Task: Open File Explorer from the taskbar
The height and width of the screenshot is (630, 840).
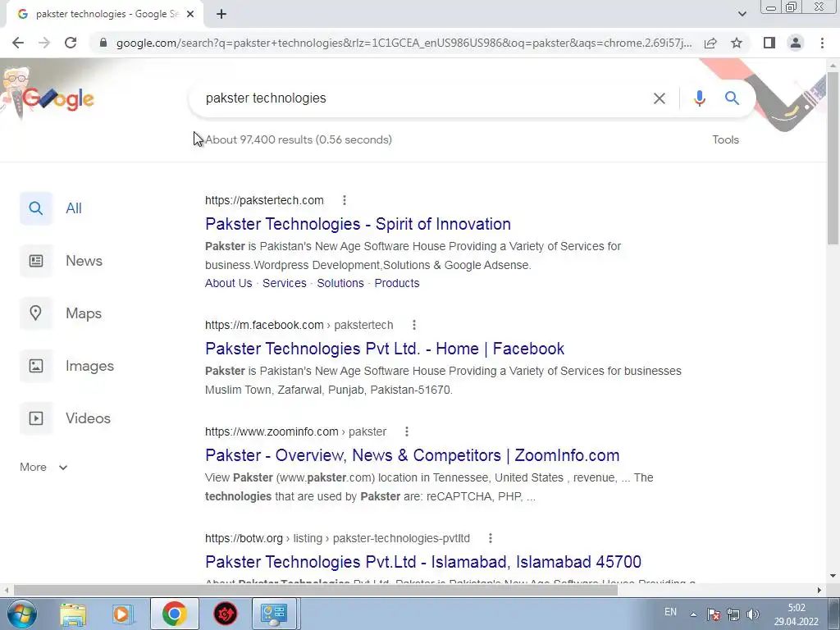Action: point(72,614)
